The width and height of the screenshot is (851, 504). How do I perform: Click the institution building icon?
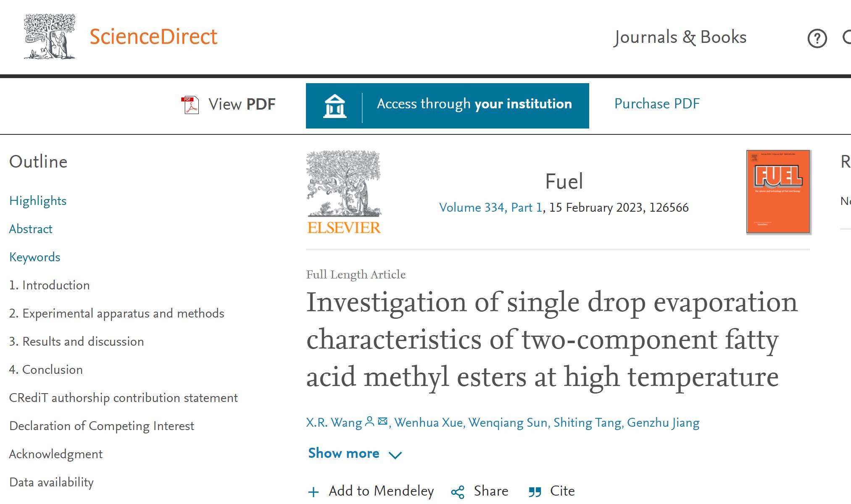coord(335,106)
